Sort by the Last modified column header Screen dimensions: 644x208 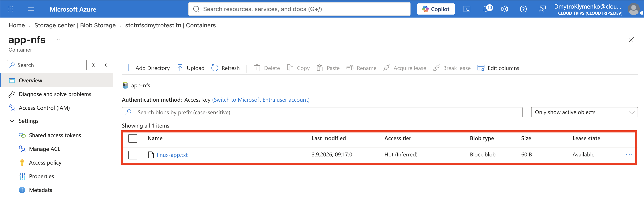pyautogui.click(x=328, y=138)
